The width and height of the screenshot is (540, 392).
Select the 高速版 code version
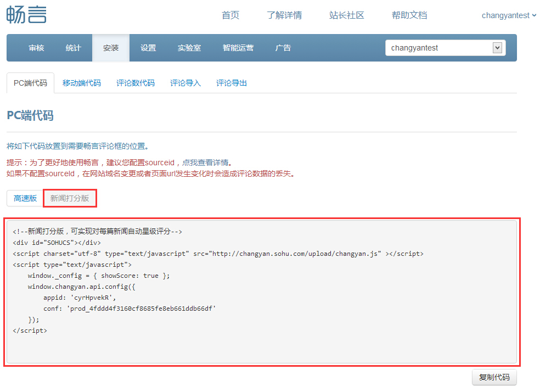point(25,198)
